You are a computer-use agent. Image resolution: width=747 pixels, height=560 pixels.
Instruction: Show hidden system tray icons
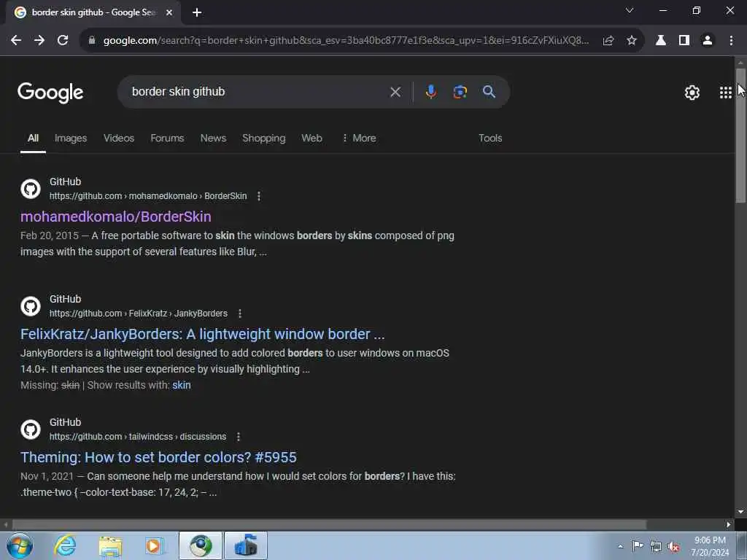pos(620,546)
